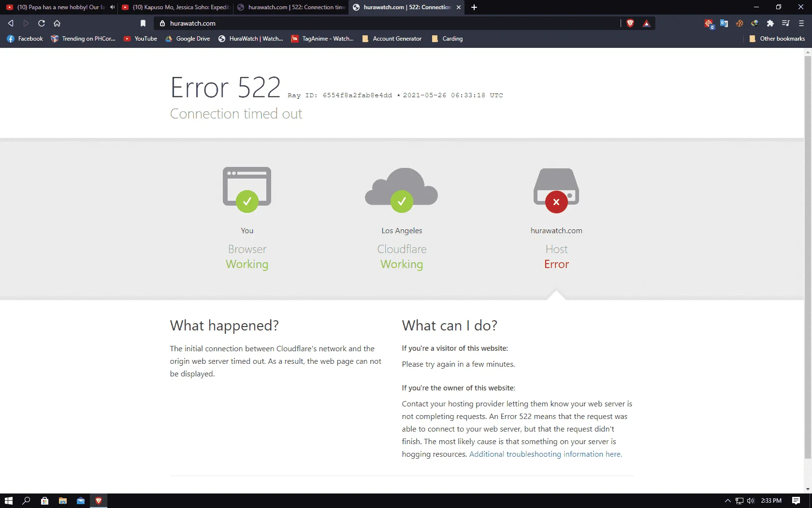812x508 pixels.
Task: Open the YouTube bookmark
Action: [140, 39]
